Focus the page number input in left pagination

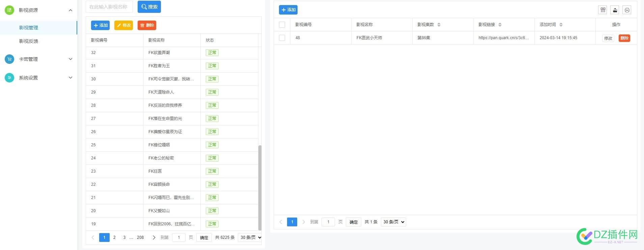click(x=179, y=237)
